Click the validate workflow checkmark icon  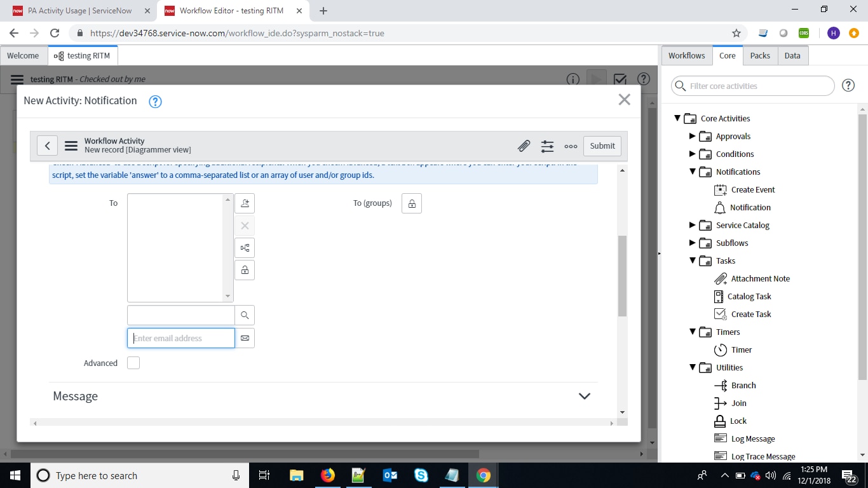coord(620,79)
